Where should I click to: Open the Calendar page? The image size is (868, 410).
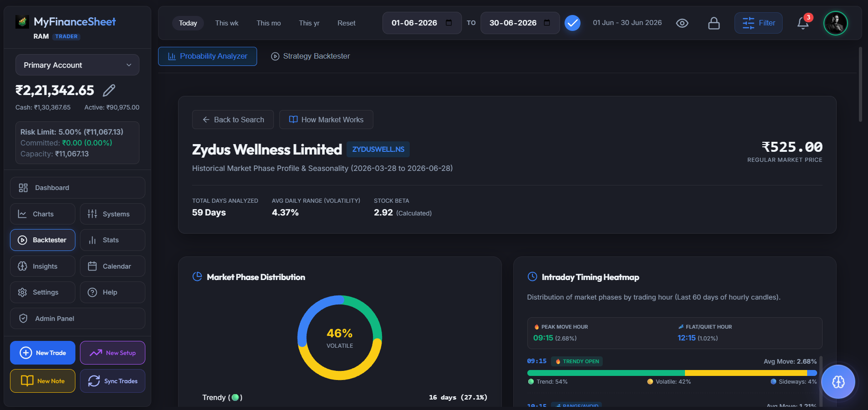113,266
